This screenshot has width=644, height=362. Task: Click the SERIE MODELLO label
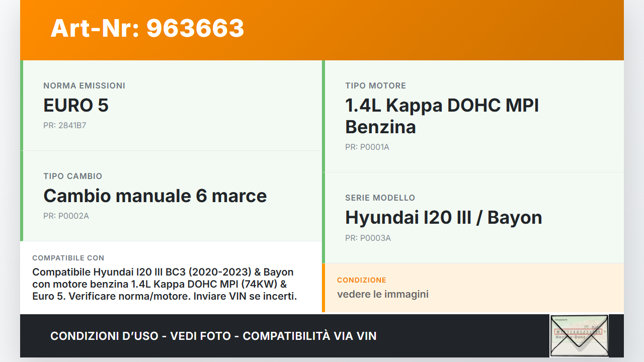tap(380, 198)
